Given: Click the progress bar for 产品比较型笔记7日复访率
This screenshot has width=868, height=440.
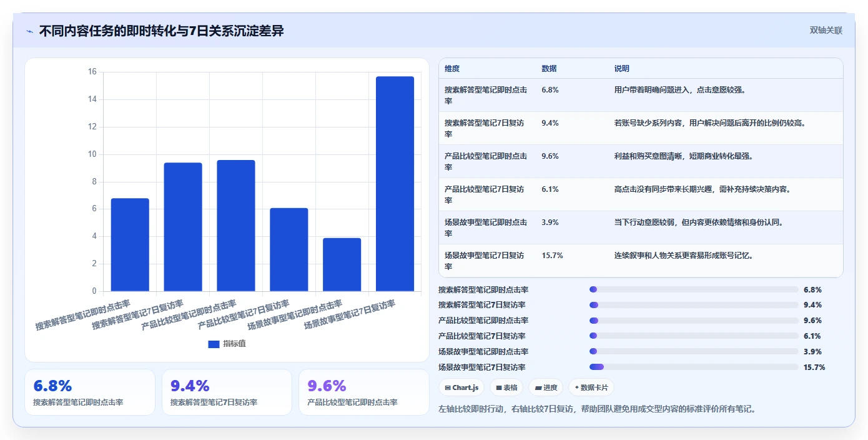Looking at the screenshot, I should click(x=694, y=336).
